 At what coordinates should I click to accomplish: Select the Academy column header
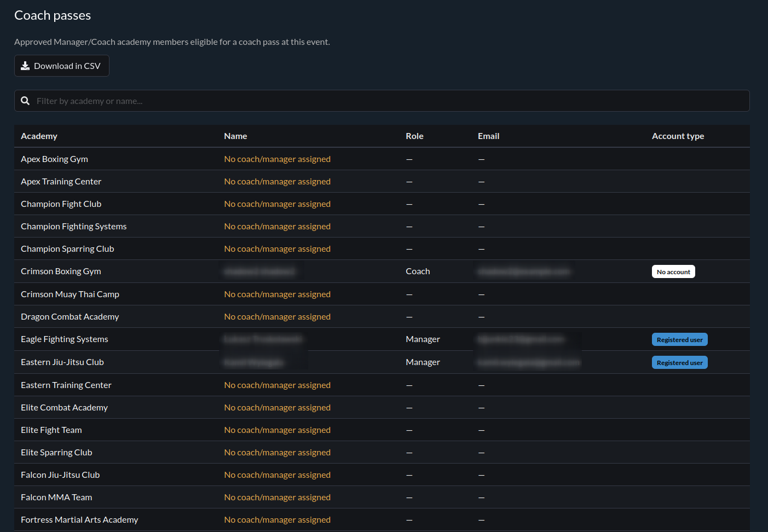[39, 136]
